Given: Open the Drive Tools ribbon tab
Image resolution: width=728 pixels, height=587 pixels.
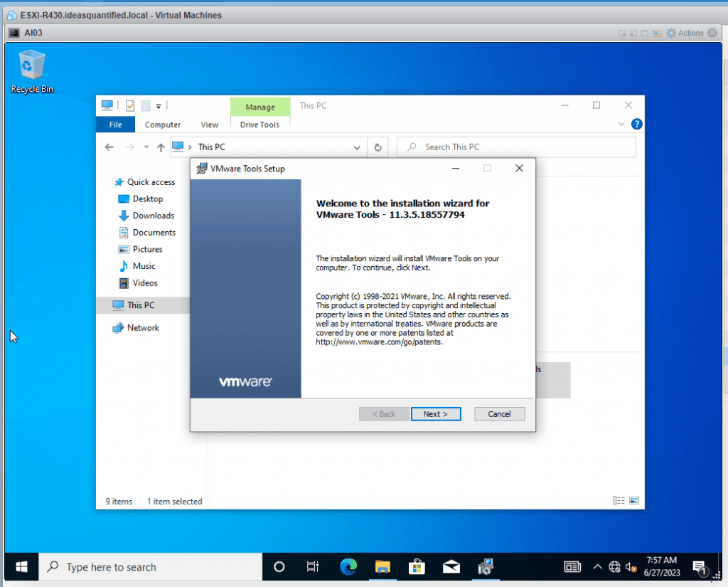Looking at the screenshot, I should (x=259, y=125).
